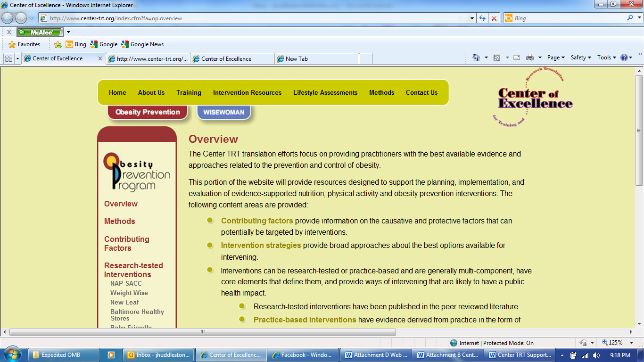Click the power plug battery tray icon
The height and width of the screenshot is (362, 644).
(574, 355)
